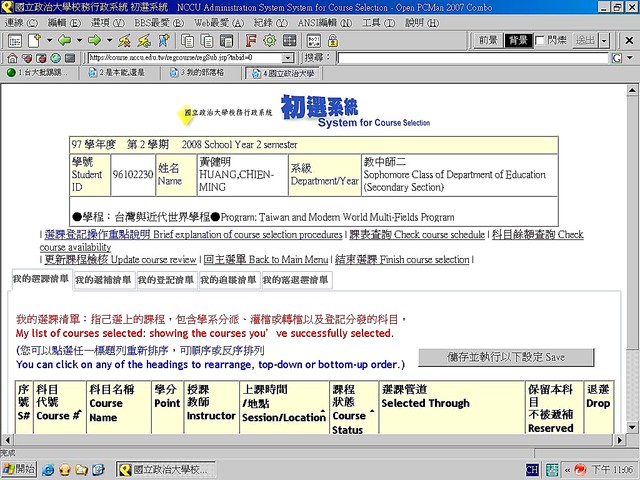
Task: Switch to the 我的登記清單 tab
Action: (x=165, y=281)
